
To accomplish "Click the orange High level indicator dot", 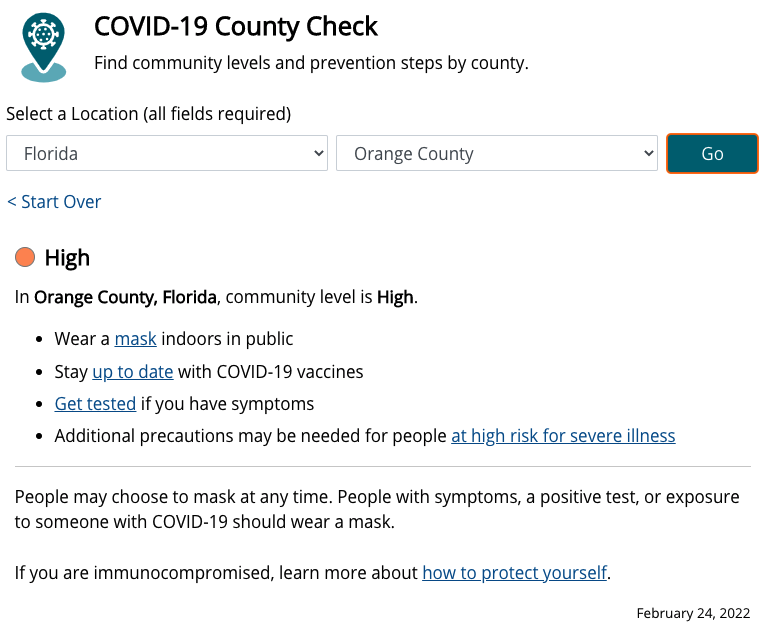I will click(x=25, y=258).
